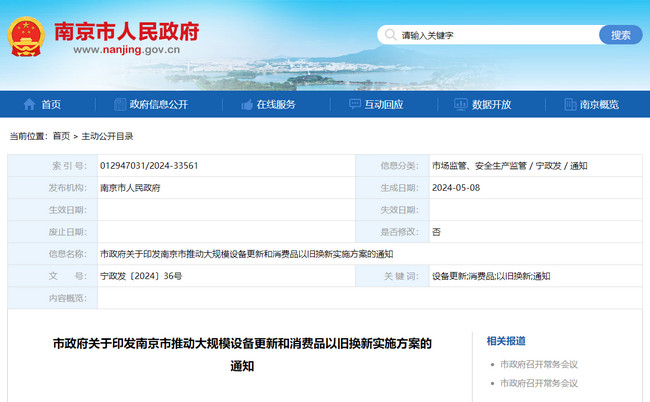The image size is (650, 402).
Task: Open the 首页 navigation item
Action: point(51,104)
